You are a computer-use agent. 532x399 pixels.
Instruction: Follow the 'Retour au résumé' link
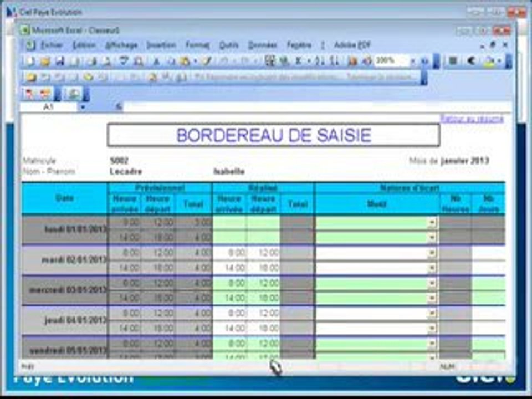click(x=472, y=119)
